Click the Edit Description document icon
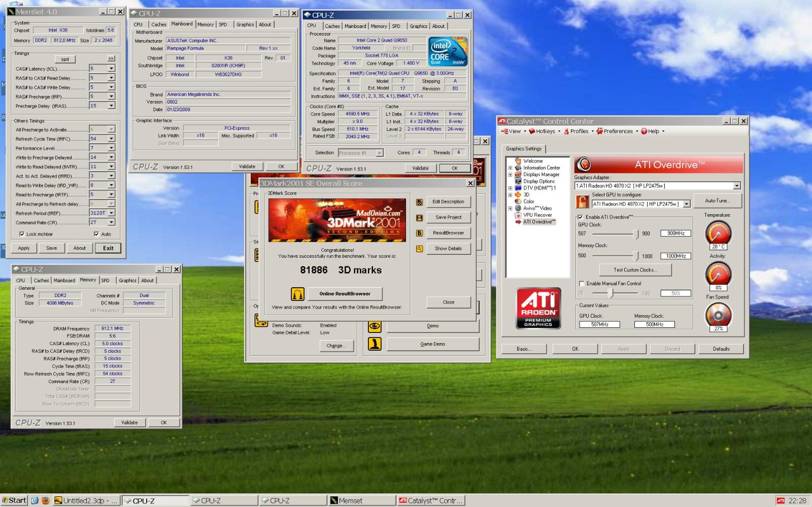 [x=419, y=202]
